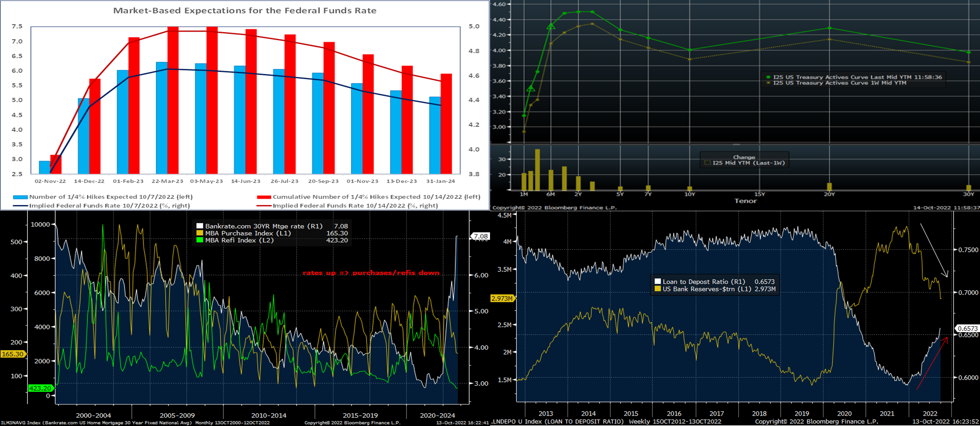
Task: Click the green triangle marker at 6M tenor
Action: click(551, 26)
